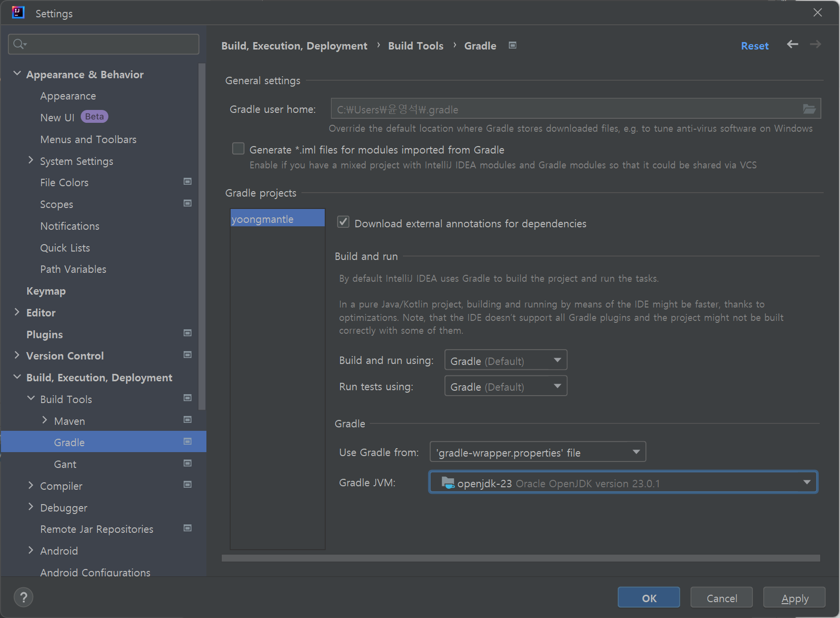Click the project icon beside Build Tools
Screen dimensions: 840x618
click(188, 398)
